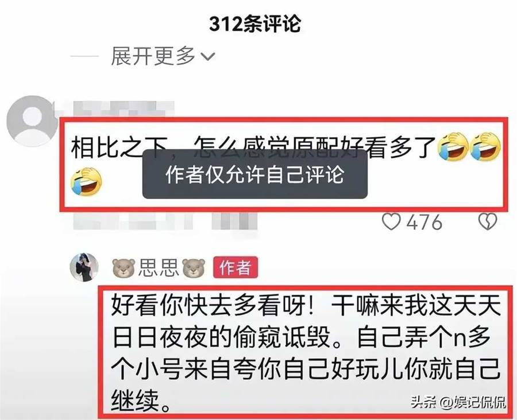517x420 pixels.
Task: Click the 思思 username
Action: pos(159,267)
